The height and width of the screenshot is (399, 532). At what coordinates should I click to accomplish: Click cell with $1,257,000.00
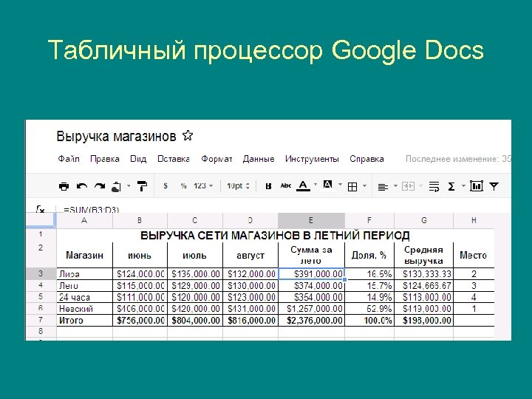311,309
